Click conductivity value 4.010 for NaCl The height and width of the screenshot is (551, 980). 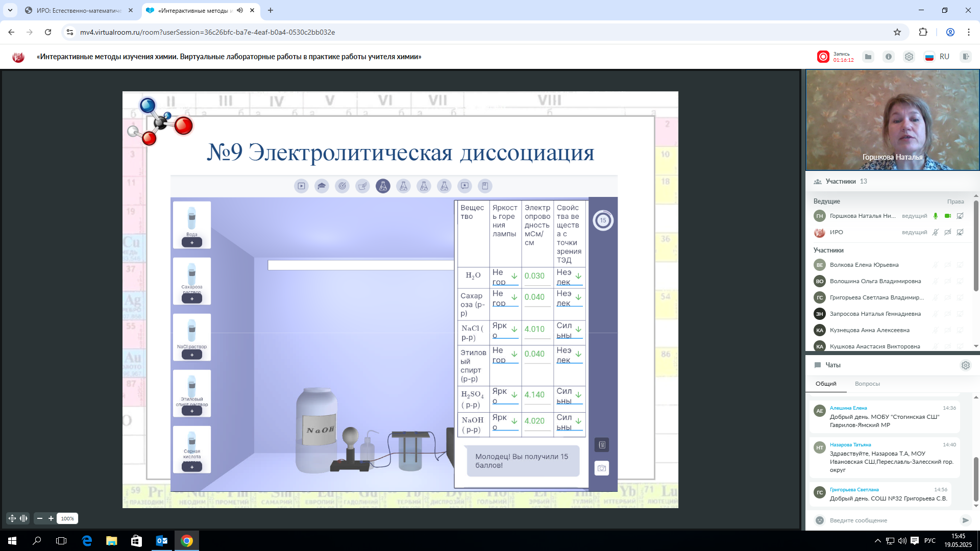[535, 330]
